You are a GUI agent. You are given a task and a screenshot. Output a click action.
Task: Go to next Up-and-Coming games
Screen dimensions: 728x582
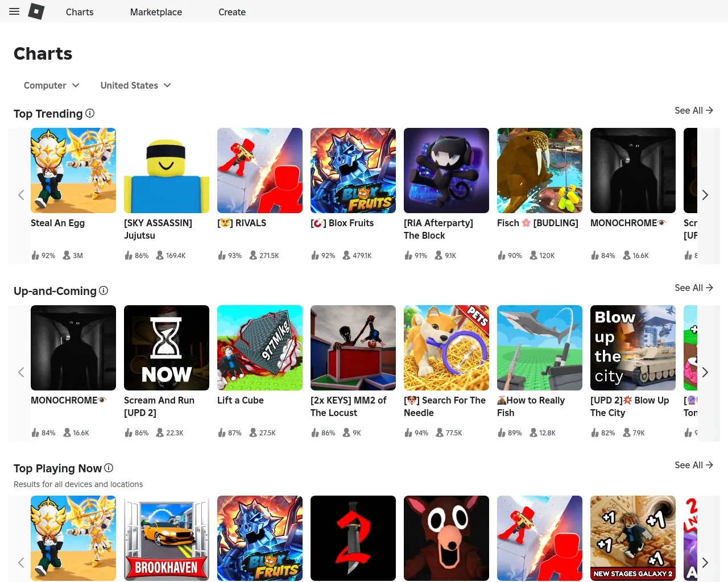click(x=705, y=372)
